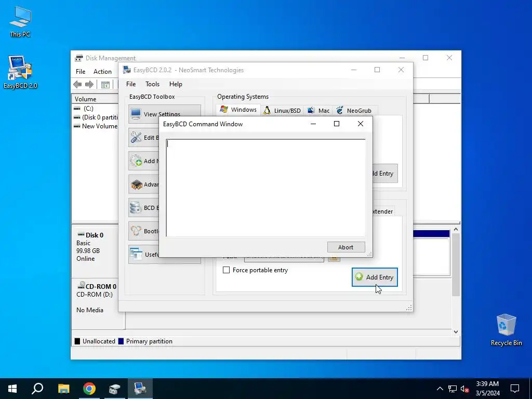Open Disk Management Action menu
The width and height of the screenshot is (532, 399).
[102, 72]
